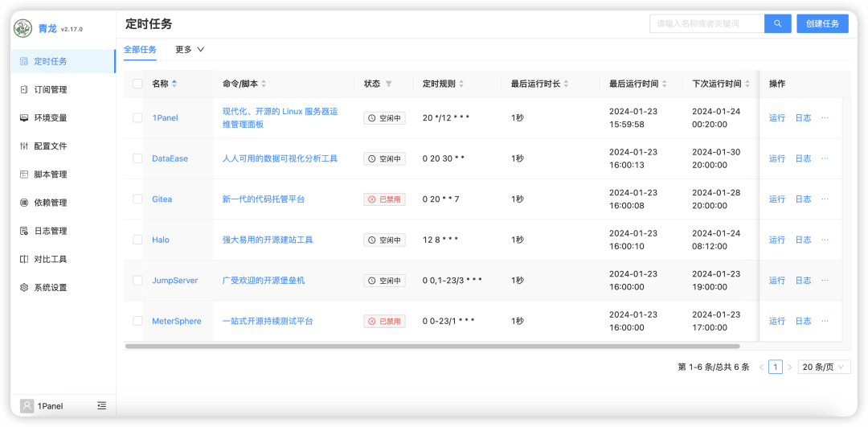Sort by 最后运行时长 column arrows
This screenshot has height=427, width=868.
tap(567, 84)
